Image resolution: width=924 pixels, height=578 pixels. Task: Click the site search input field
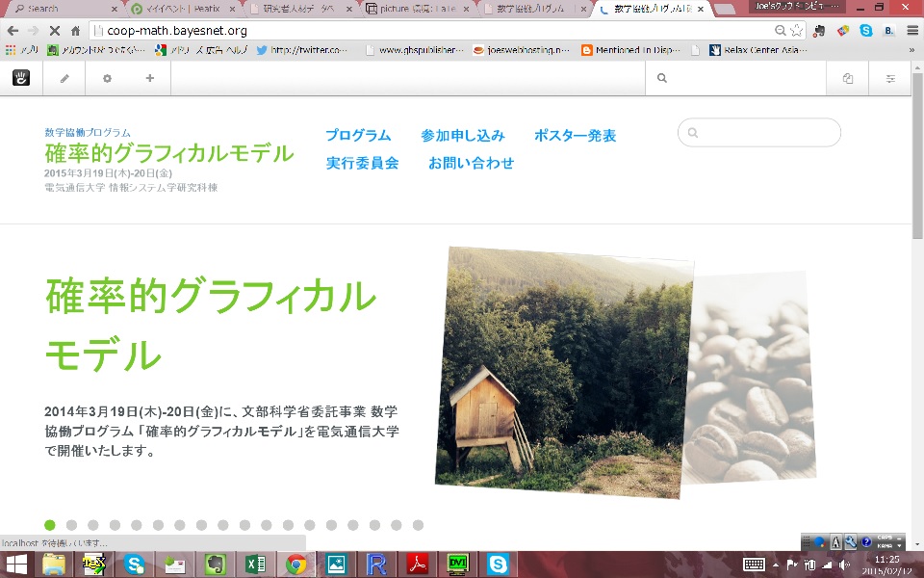point(765,133)
